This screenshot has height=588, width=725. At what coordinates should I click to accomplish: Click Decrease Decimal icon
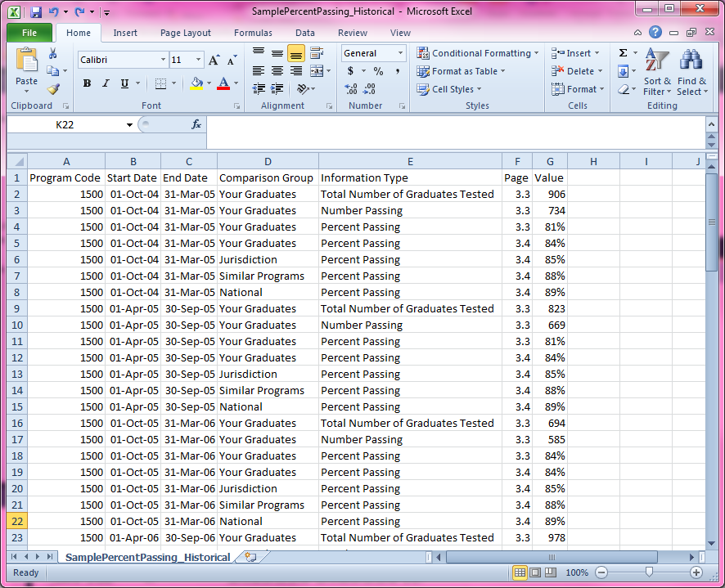[369, 89]
